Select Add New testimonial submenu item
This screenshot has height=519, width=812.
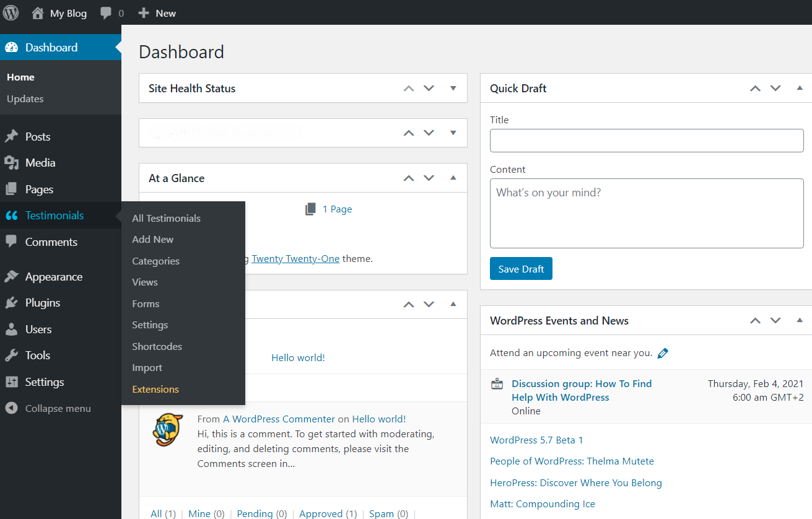coord(153,240)
